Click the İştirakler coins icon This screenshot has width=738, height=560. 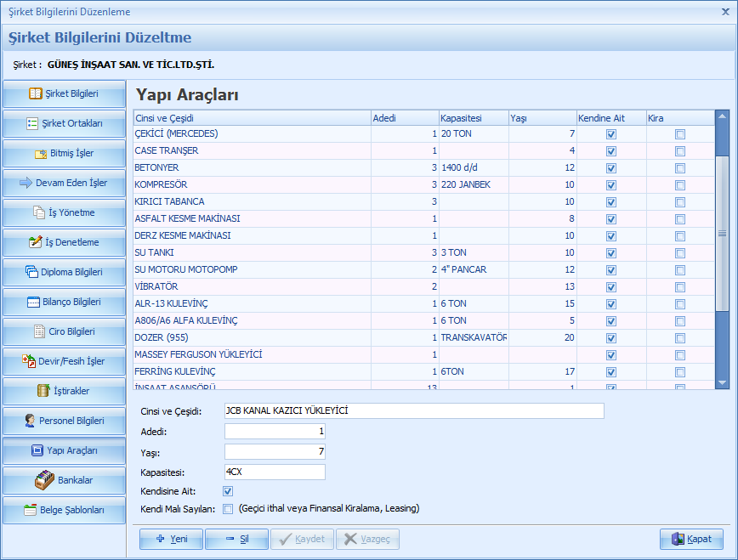tap(45, 391)
